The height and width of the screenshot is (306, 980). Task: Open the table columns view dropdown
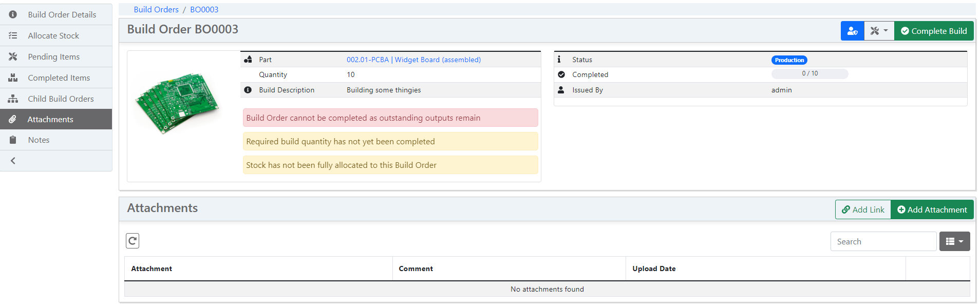click(x=954, y=241)
